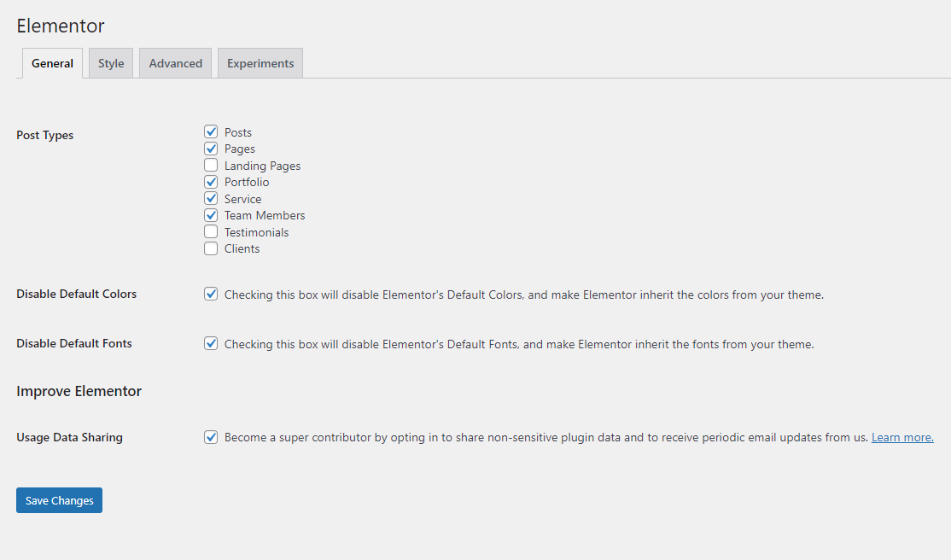
Task: Enable the Landing Pages checkbox
Action: 211,165
